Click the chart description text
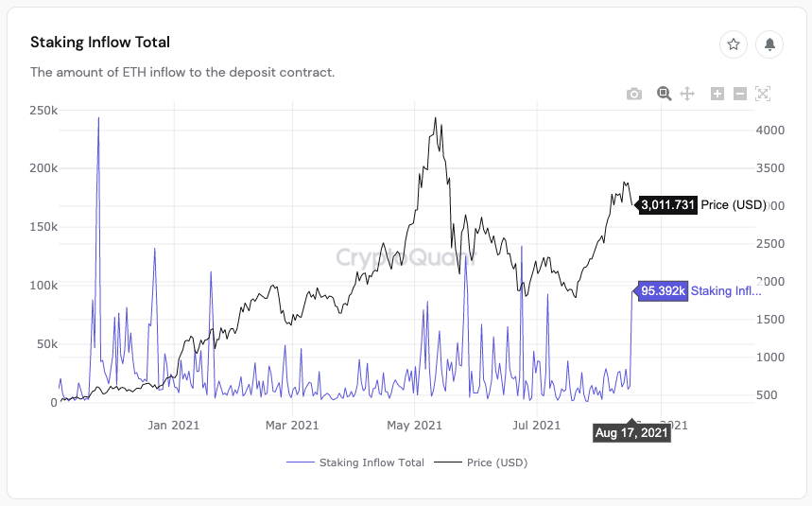812x506 pixels. (x=182, y=72)
